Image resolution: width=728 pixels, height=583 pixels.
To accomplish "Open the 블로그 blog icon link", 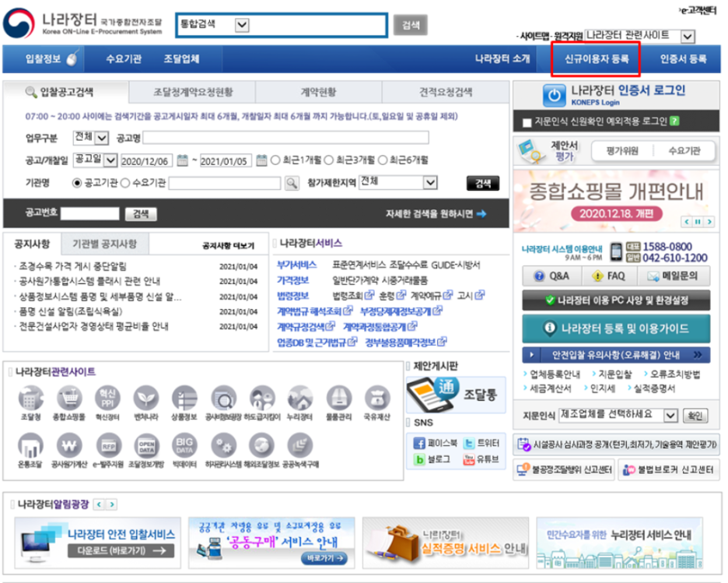I will click(419, 459).
